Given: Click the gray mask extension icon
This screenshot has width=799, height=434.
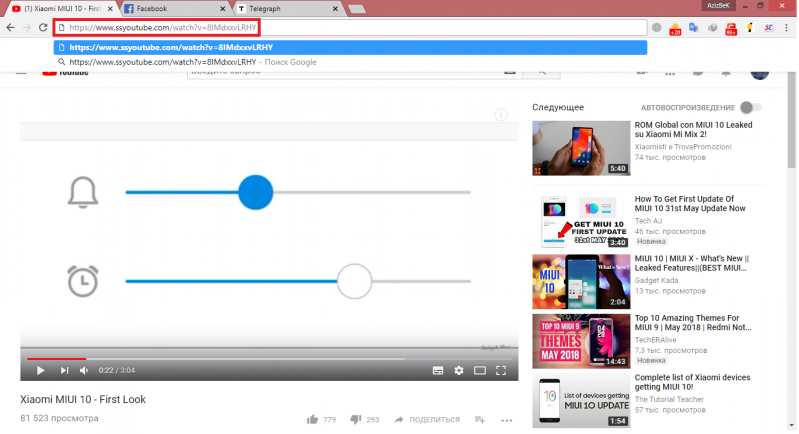Looking at the screenshot, I should pos(712,28).
